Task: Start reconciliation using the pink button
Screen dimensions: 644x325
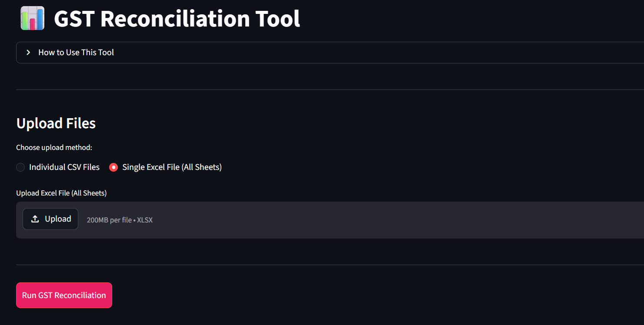Action: point(64,295)
